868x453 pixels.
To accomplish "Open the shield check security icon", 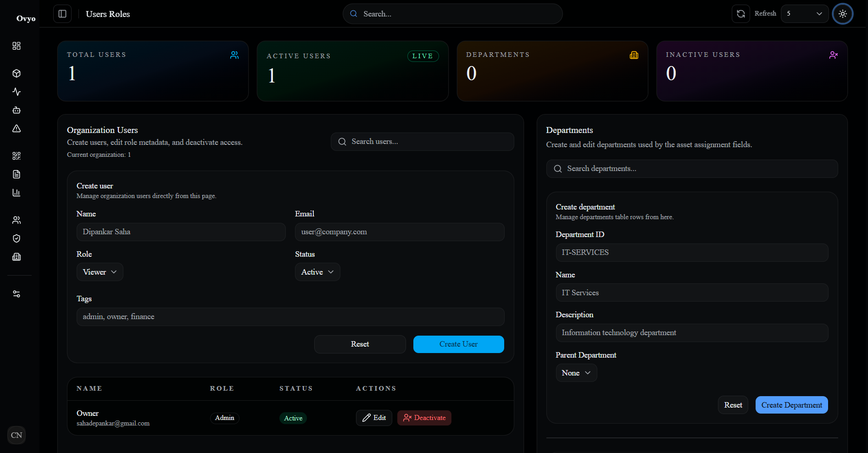I will (17, 238).
